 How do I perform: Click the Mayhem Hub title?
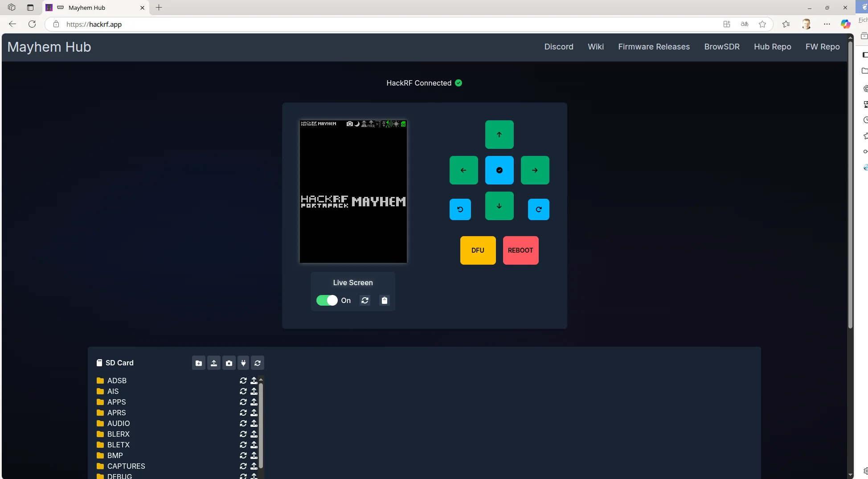(49, 47)
